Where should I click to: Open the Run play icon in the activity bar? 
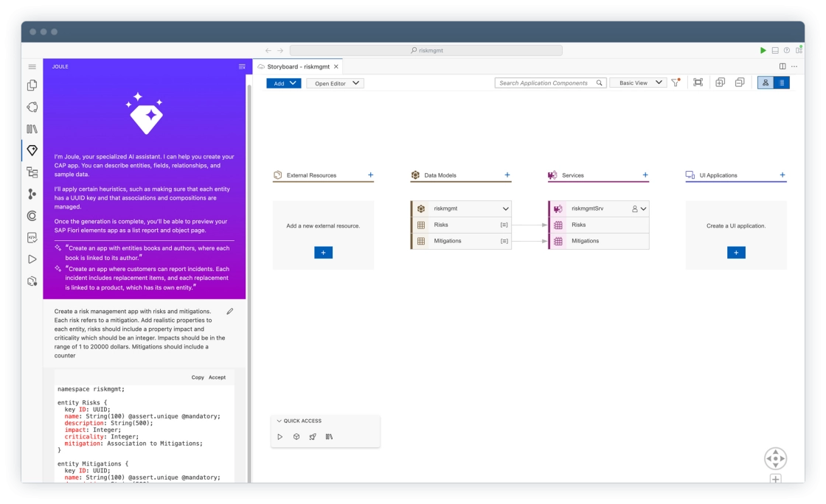[32, 259]
